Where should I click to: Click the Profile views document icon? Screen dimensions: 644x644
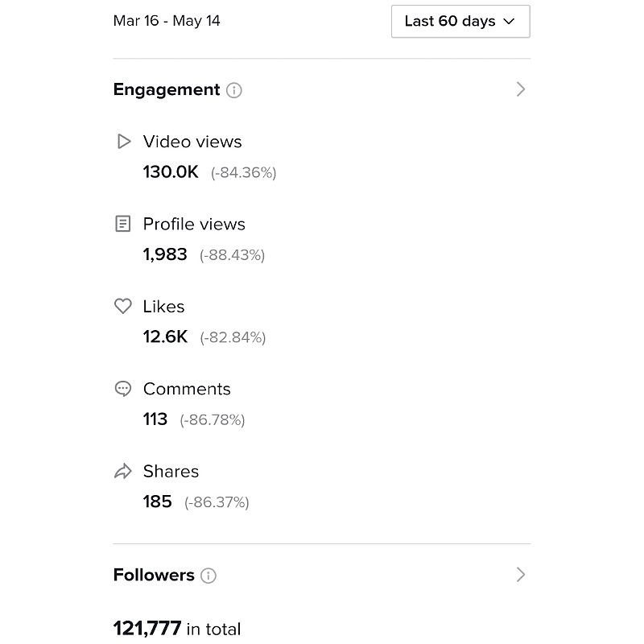(123, 224)
